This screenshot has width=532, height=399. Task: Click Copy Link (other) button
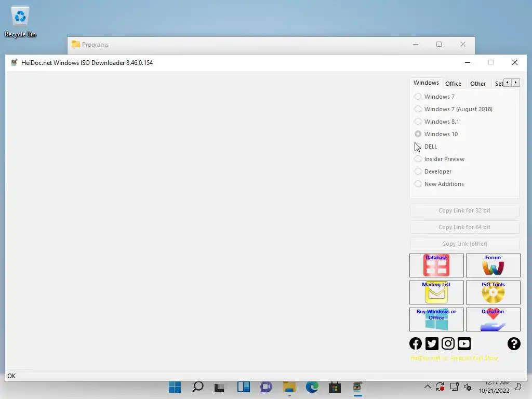(464, 244)
